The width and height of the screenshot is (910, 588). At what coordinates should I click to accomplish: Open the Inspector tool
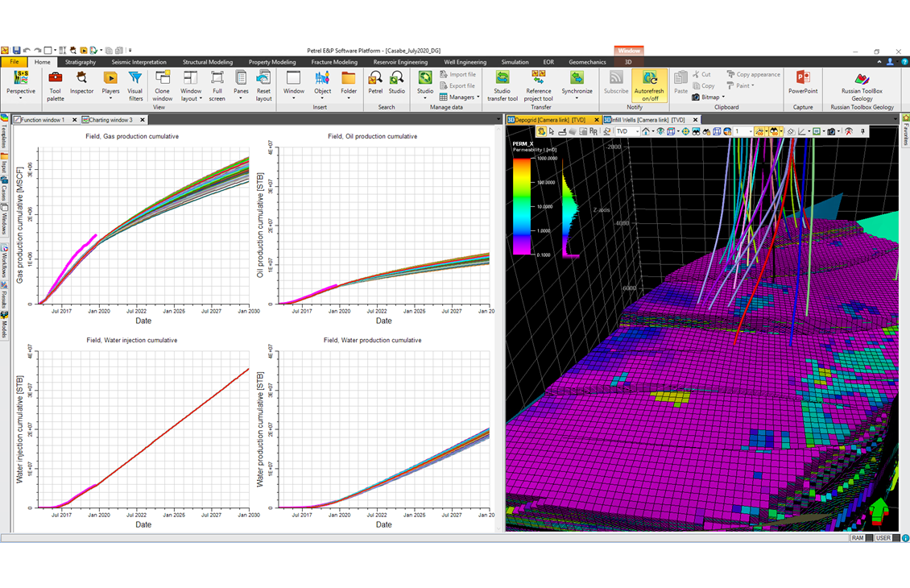click(81, 85)
